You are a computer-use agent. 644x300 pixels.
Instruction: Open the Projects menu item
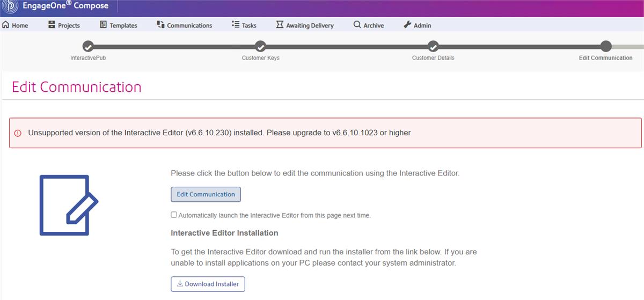(64, 25)
